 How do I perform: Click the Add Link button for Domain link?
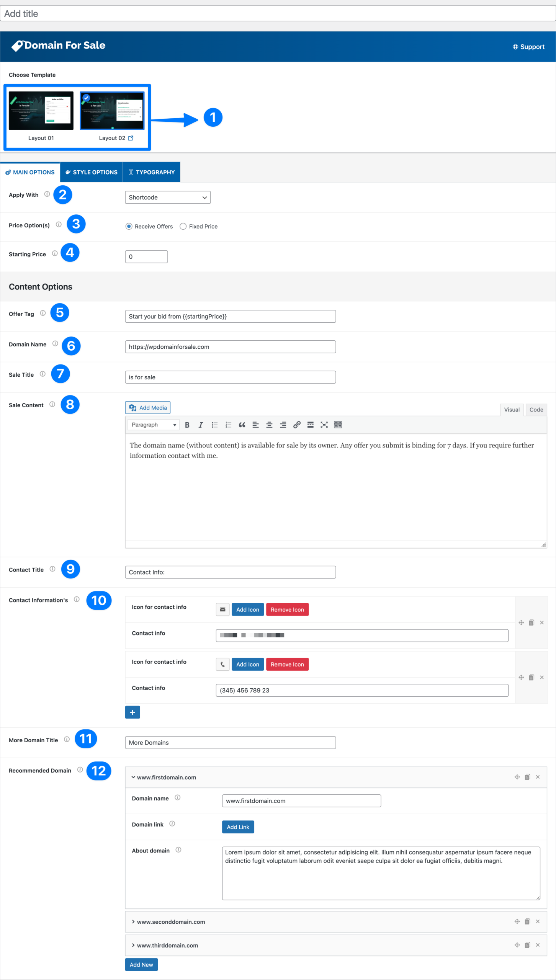(x=238, y=827)
